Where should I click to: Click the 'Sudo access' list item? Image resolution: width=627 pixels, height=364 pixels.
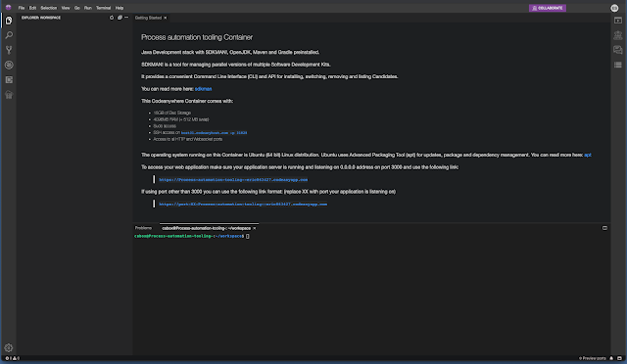coord(165,126)
